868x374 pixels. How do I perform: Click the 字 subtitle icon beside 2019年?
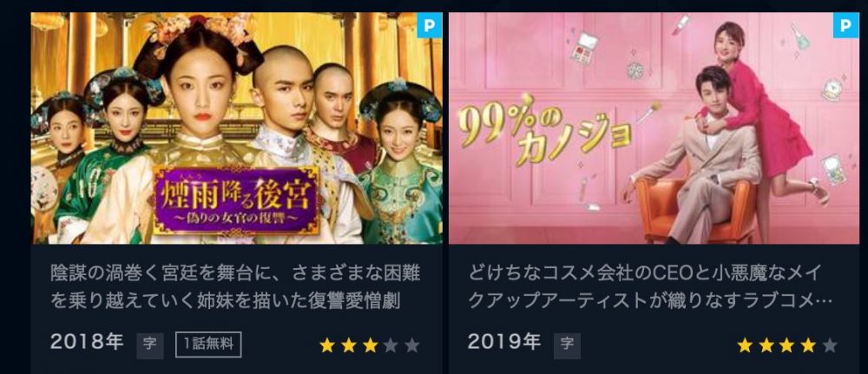point(567,345)
